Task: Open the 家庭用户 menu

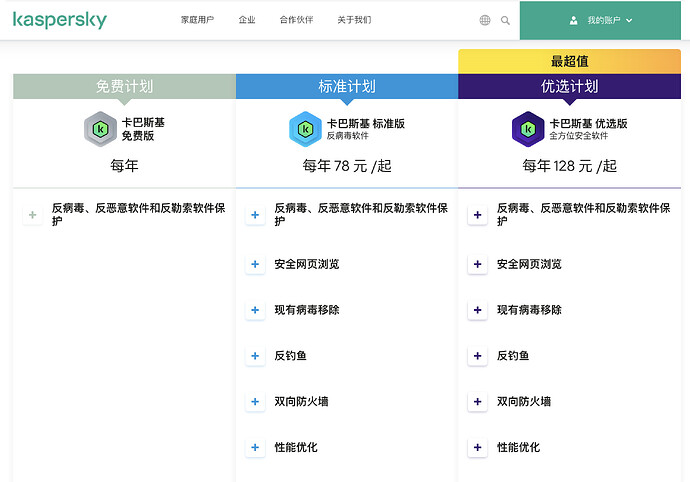Action: (197, 20)
